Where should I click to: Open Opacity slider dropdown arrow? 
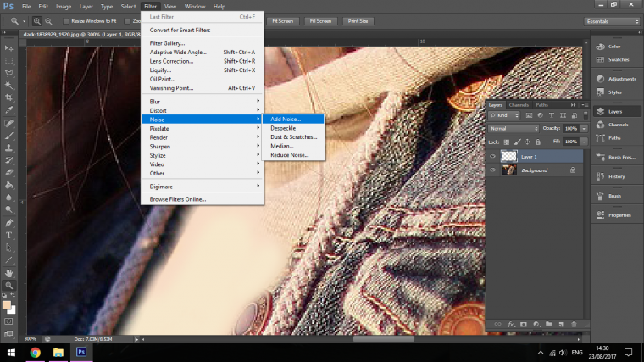click(x=584, y=129)
